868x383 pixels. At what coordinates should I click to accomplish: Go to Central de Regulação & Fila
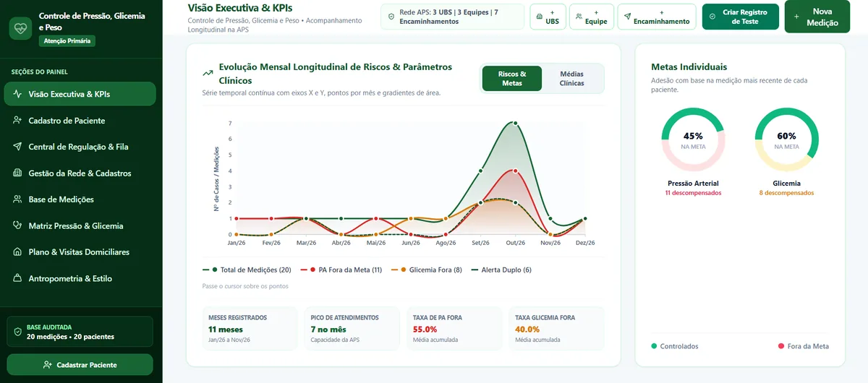(80, 147)
